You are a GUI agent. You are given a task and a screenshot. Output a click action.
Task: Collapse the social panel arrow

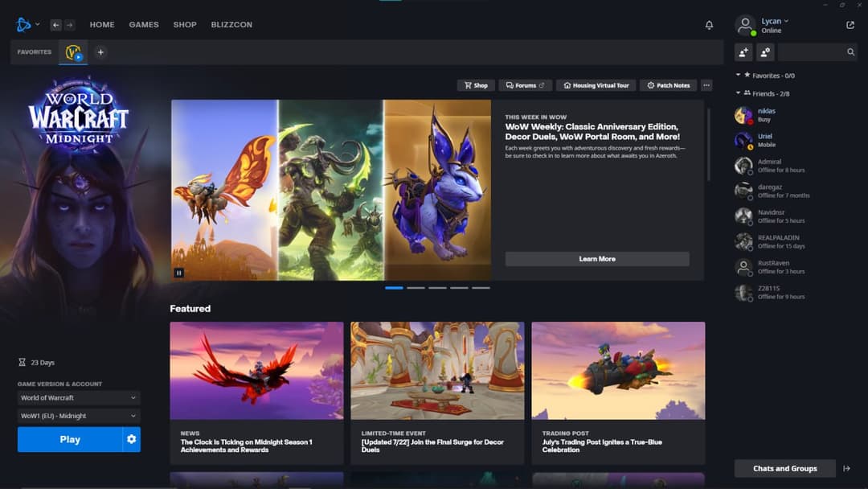(846, 469)
